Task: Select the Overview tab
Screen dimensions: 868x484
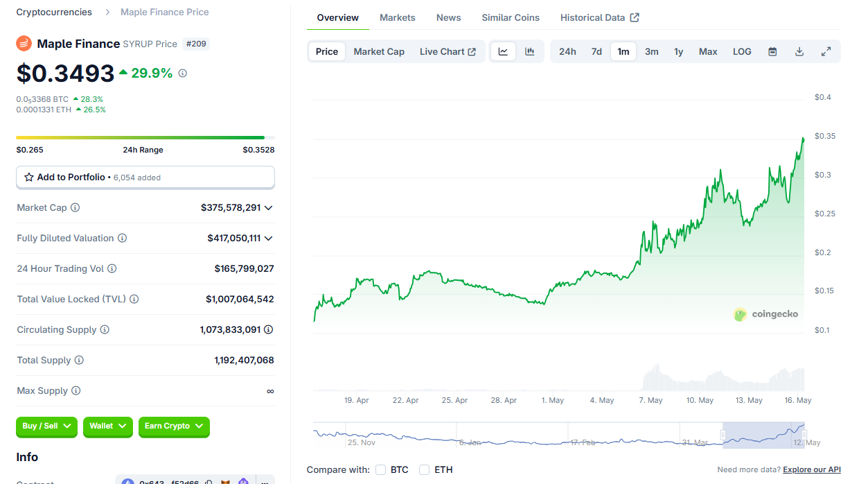Action: (338, 17)
